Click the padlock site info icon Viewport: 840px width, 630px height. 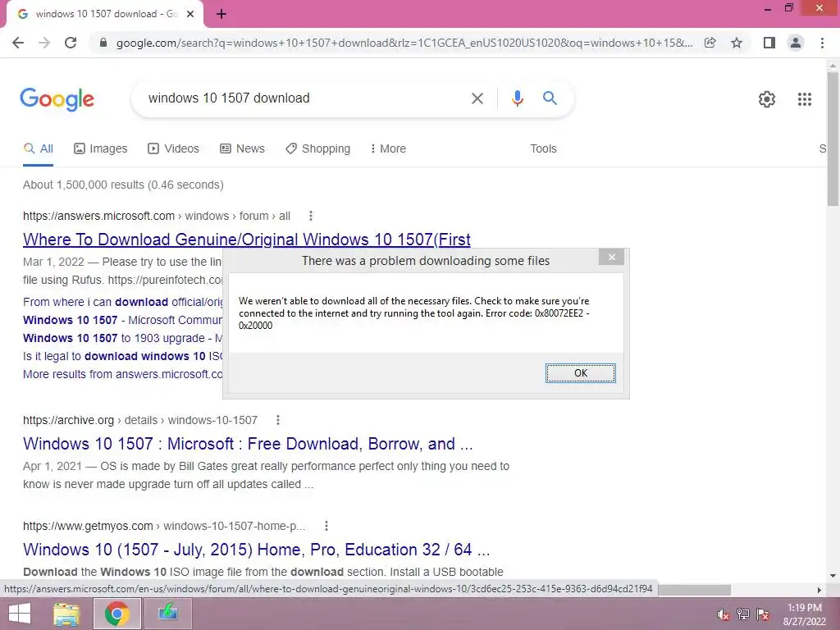click(x=103, y=43)
